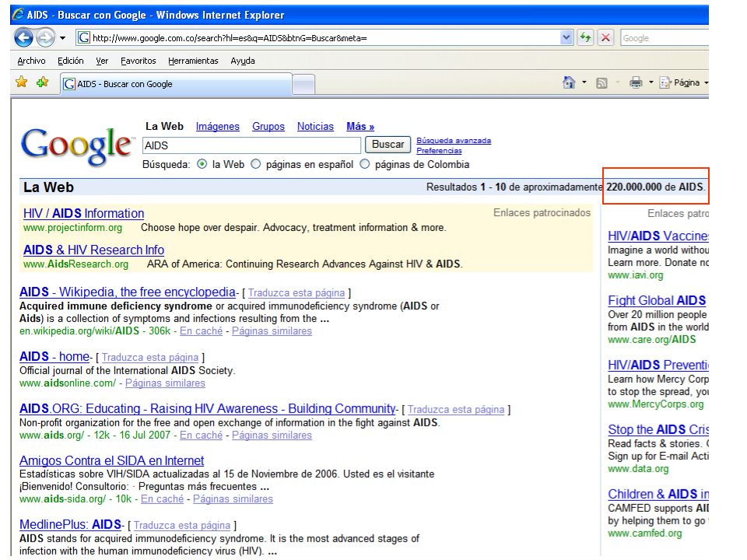This screenshot has width=747, height=560.
Task: Click the Home house icon
Action: pyautogui.click(x=569, y=82)
